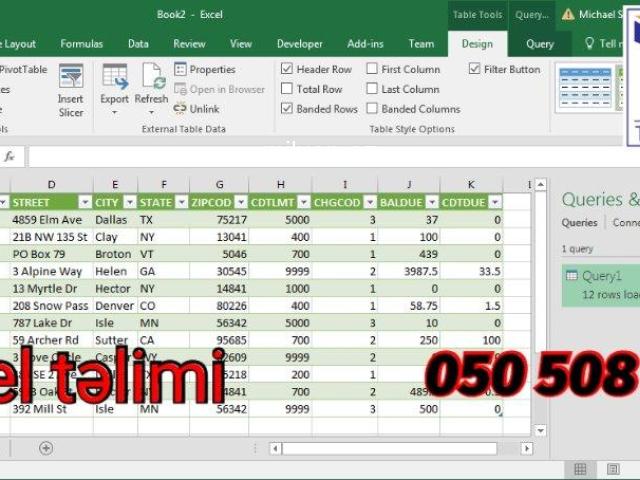
Task: Select Normal view icon in status bar
Action: point(580,469)
